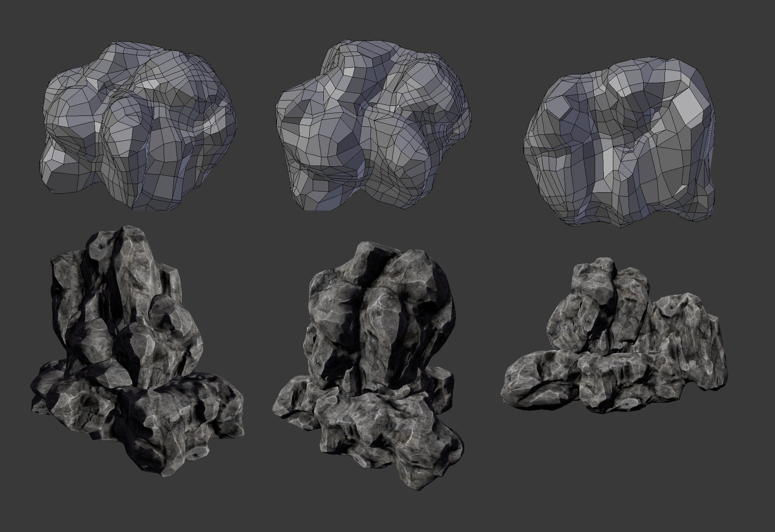The height and width of the screenshot is (532, 775).
Task: Select the top-left wireframe rock mesh
Action: point(138,125)
